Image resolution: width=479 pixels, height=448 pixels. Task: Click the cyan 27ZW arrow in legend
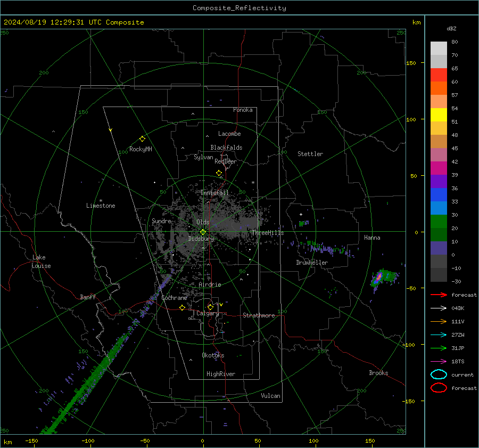(439, 335)
